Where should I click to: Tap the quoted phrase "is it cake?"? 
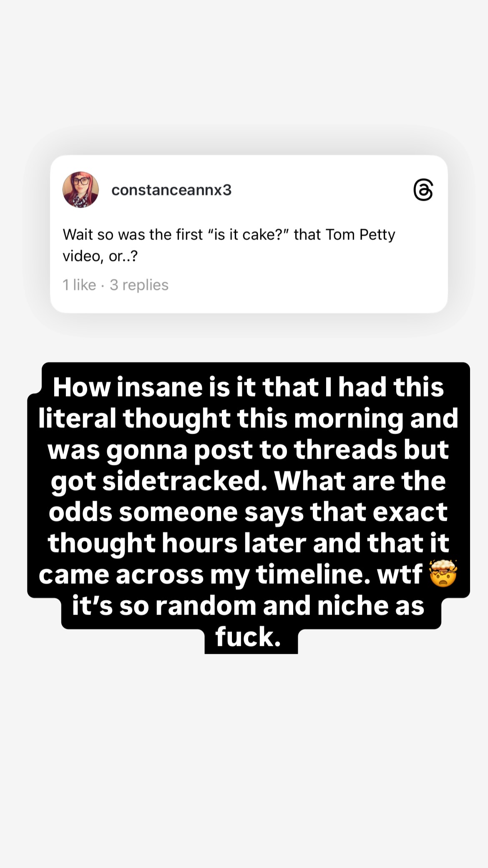coord(245,235)
